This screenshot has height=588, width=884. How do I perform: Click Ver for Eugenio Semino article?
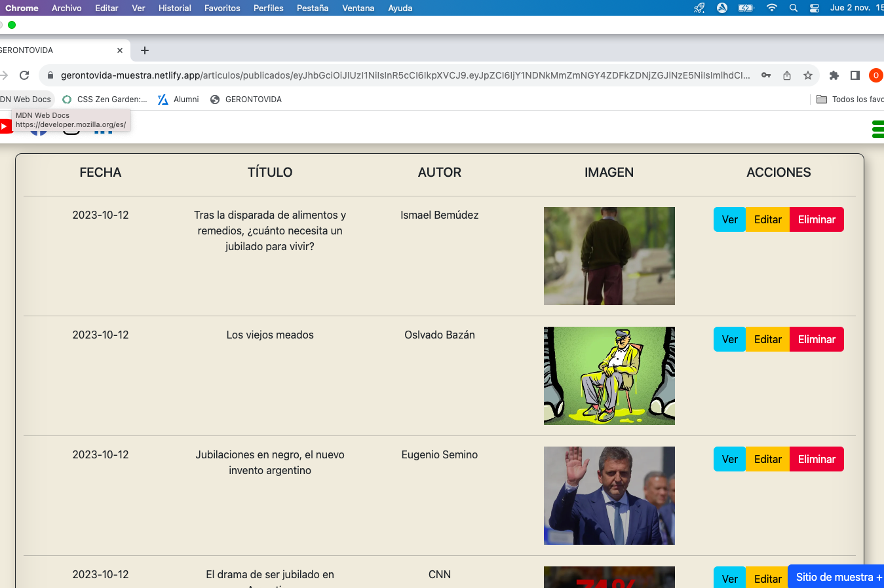[x=730, y=459]
